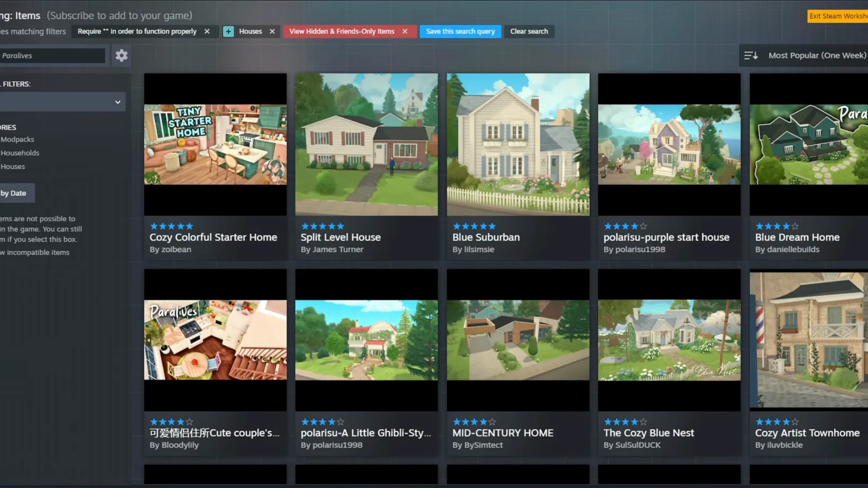868x488 pixels.
Task: Click star rating of The Cozy Blue Nest
Action: pos(626,422)
